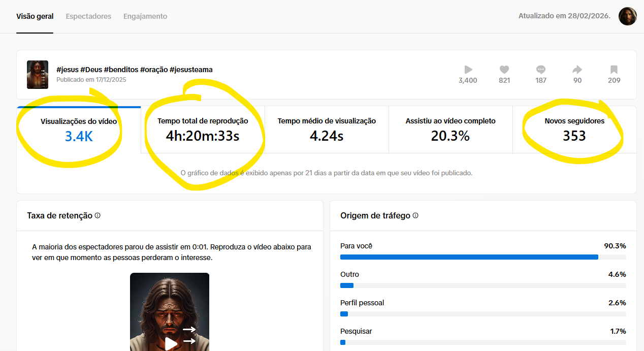Click the comments bubble icon above 187

pos(541,70)
